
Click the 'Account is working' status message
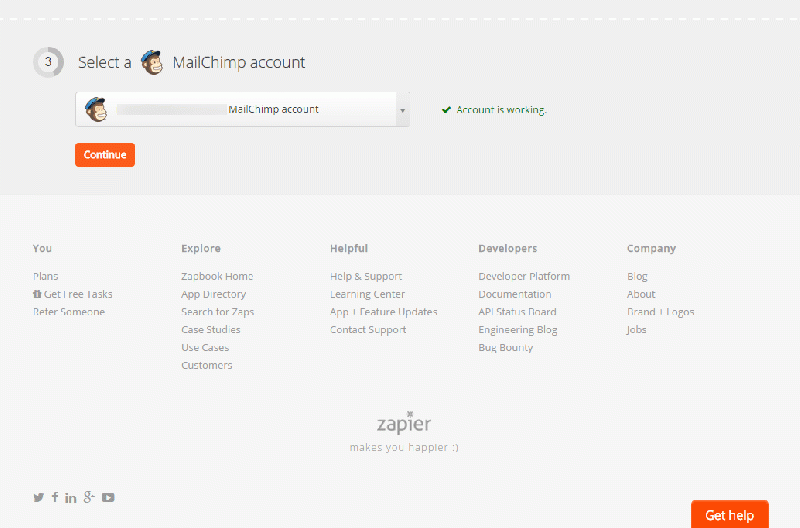(x=495, y=110)
